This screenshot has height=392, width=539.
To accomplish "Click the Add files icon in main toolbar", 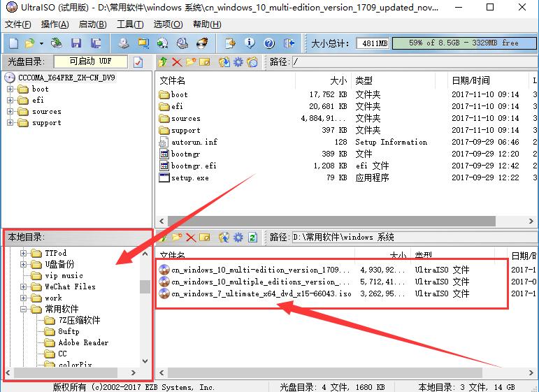I will (230, 43).
